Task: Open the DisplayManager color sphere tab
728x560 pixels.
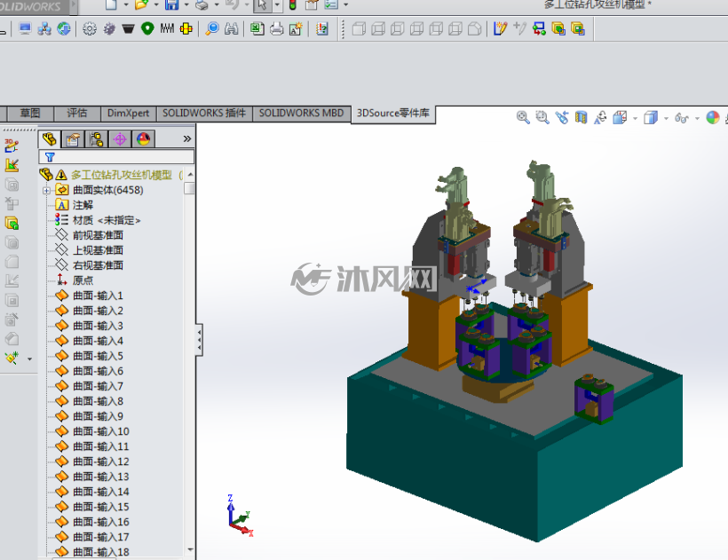Action: (144, 138)
